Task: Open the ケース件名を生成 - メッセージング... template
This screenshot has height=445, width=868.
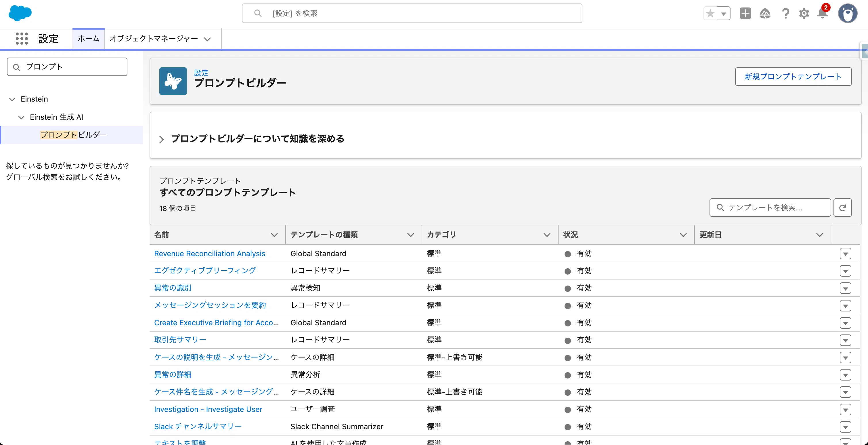Action: coord(216,392)
